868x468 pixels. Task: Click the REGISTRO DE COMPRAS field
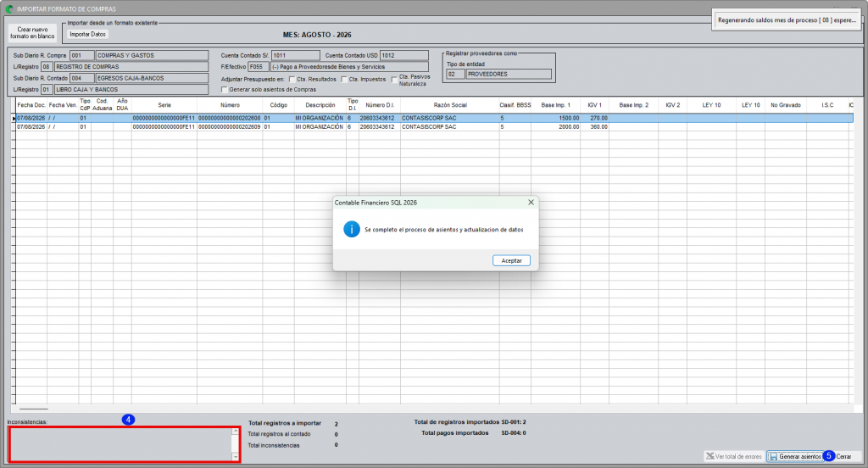pyautogui.click(x=131, y=66)
